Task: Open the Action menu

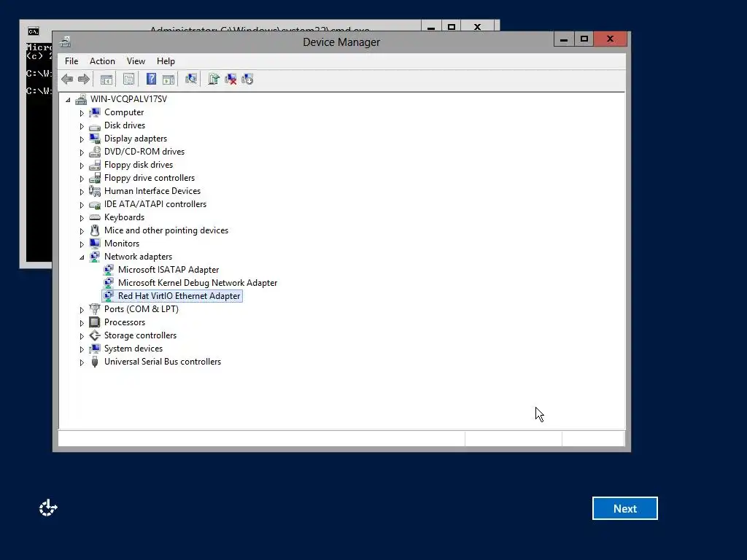Action: coord(102,61)
